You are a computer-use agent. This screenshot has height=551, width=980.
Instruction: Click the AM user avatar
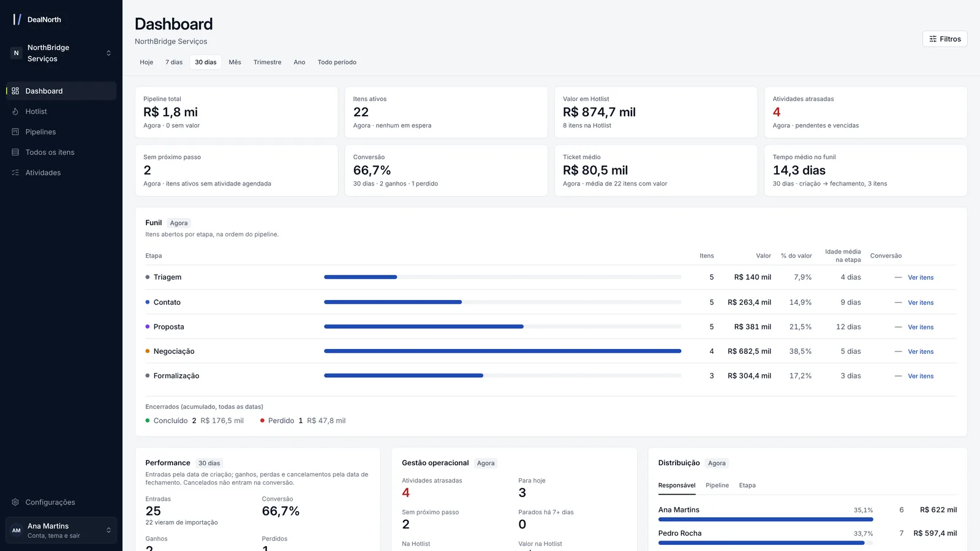tap(17, 530)
